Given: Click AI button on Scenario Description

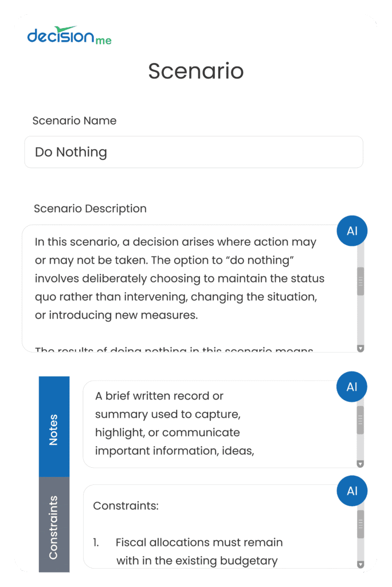Looking at the screenshot, I should pyautogui.click(x=352, y=231).
